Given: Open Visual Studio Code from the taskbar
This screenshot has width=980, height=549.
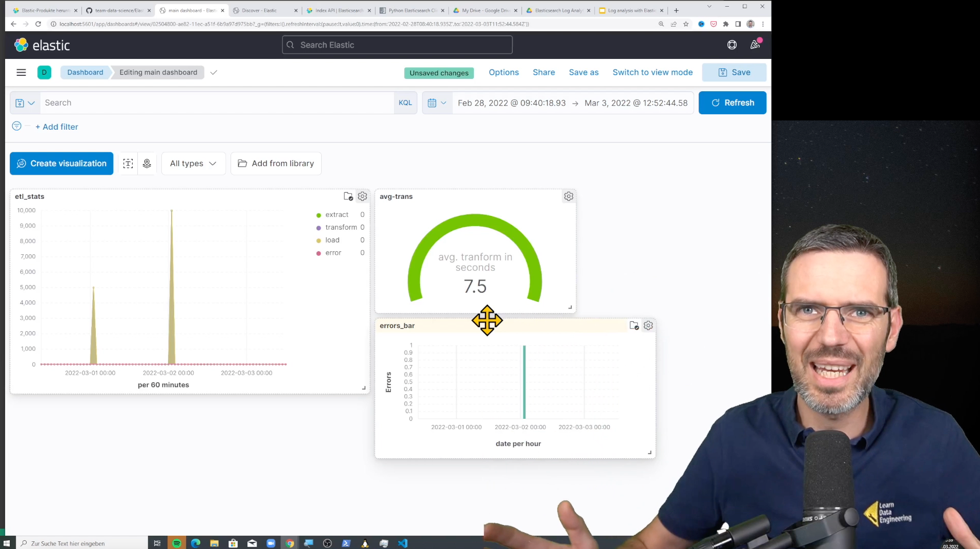Looking at the screenshot, I should pos(403,543).
